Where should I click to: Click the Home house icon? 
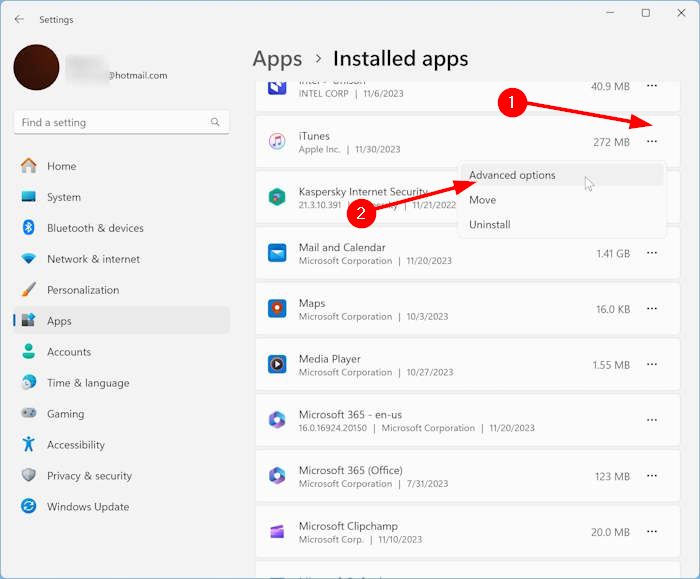[x=29, y=166]
